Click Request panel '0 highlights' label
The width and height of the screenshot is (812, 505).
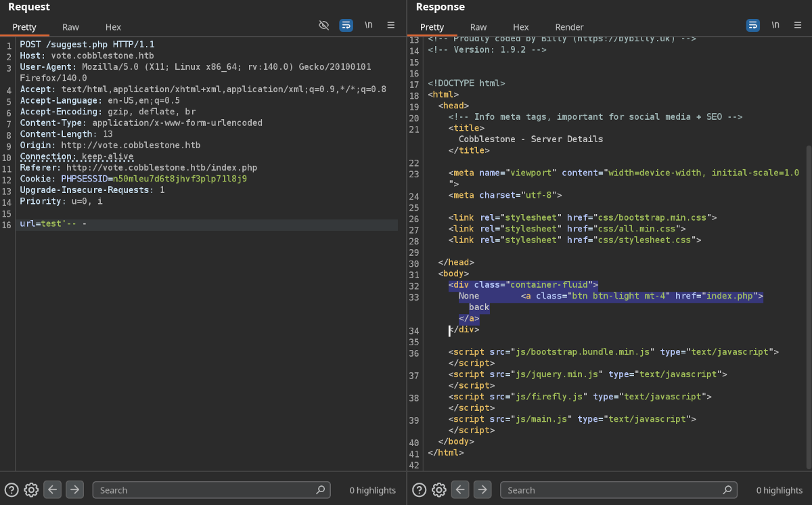(x=372, y=490)
